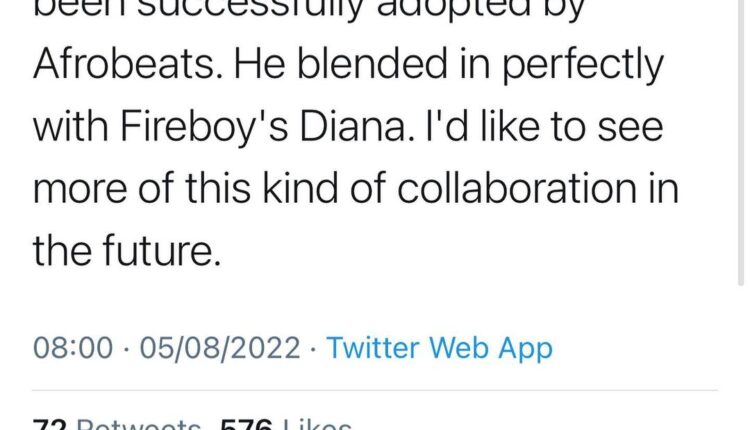Click the dot separator before Twitter Web App
Viewport: 750px width, 430px height.
(x=313, y=348)
